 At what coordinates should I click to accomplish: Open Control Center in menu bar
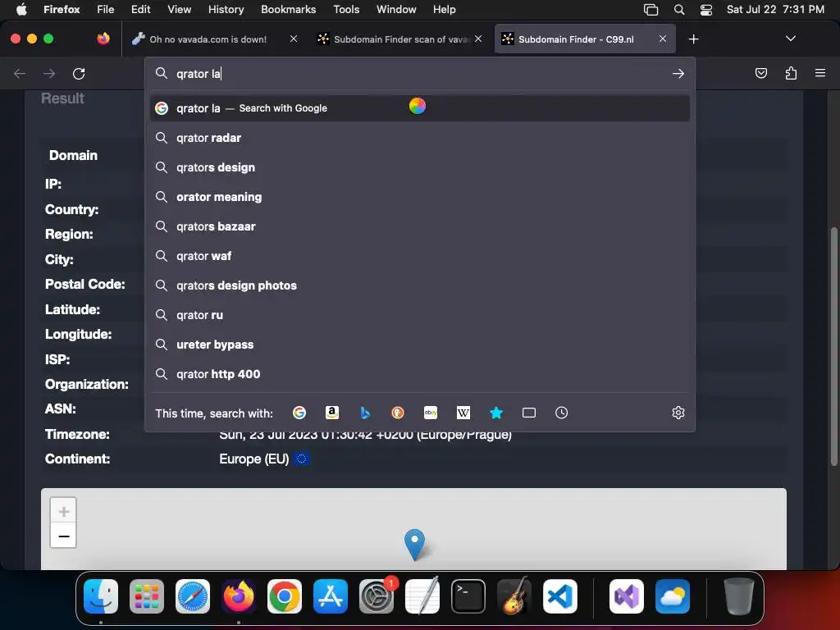pos(706,10)
